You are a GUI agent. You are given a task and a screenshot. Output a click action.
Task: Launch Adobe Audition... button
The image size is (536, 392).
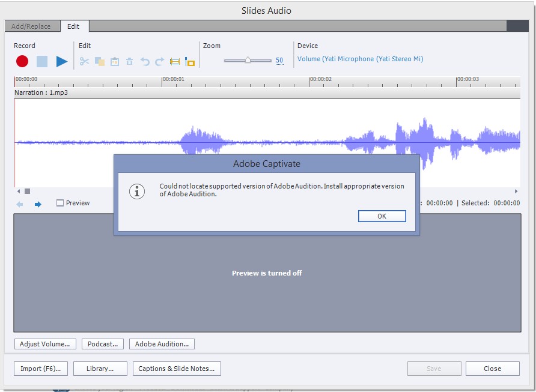click(162, 344)
